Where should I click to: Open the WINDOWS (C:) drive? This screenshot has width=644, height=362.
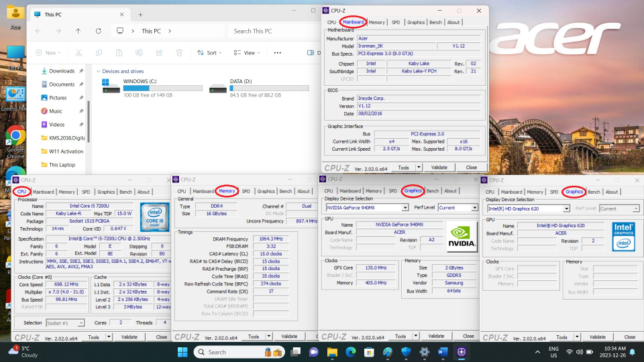152,88
